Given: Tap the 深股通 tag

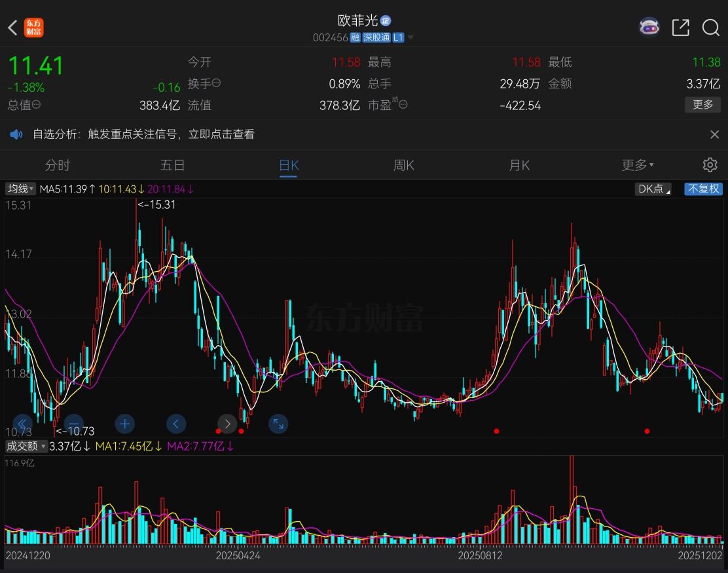Looking at the screenshot, I should click(376, 37).
